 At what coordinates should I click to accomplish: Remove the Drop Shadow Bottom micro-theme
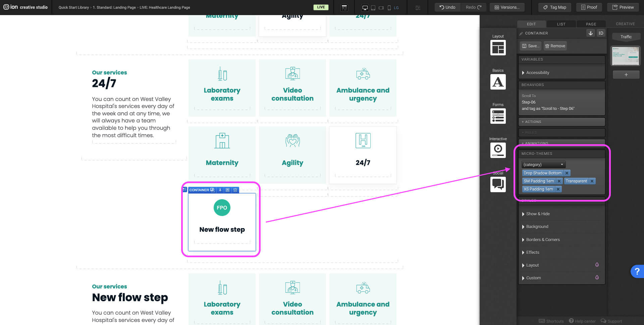pos(567,173)
